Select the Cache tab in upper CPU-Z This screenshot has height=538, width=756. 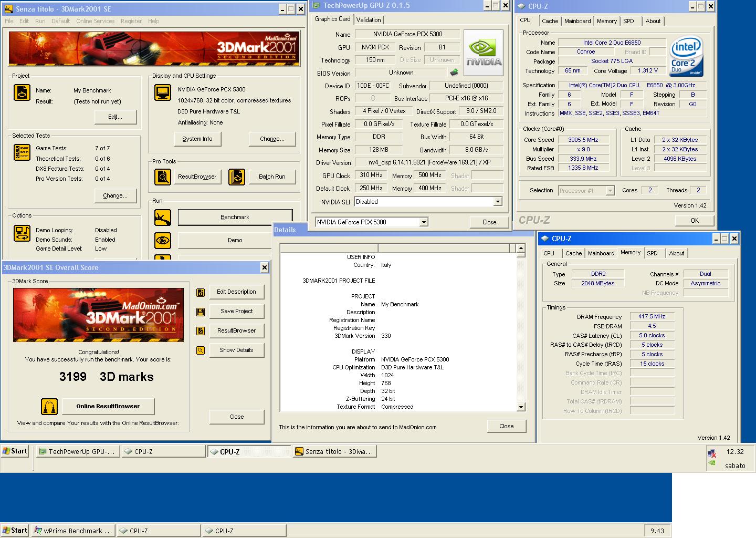click(x=550, y=21)
